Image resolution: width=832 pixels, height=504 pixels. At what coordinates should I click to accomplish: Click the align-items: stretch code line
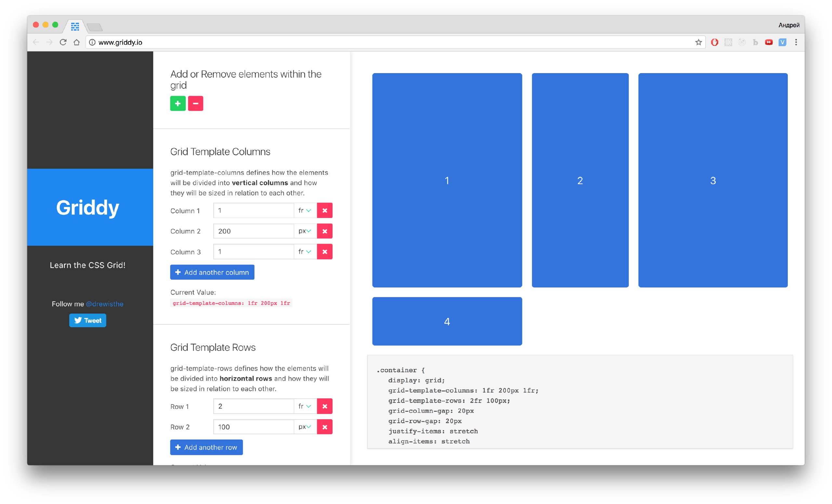pos(429,441)
